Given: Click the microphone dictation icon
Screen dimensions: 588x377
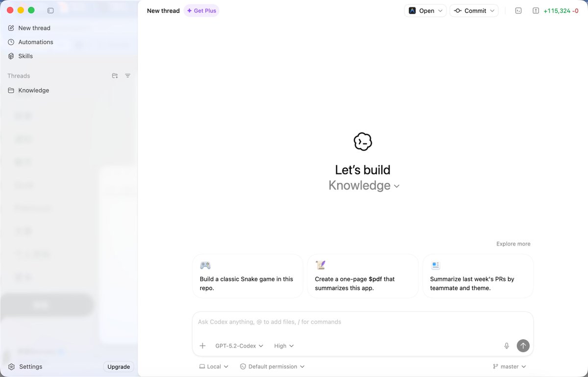Looking at the screenshot, I should (507, 346).
